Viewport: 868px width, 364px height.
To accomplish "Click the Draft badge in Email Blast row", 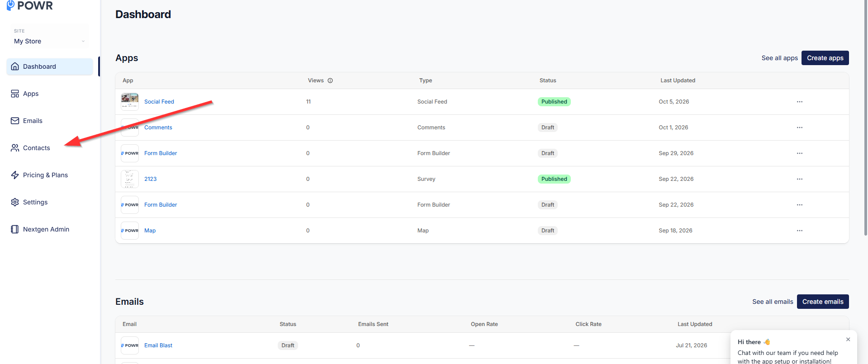I will click(x=288, y=345).
